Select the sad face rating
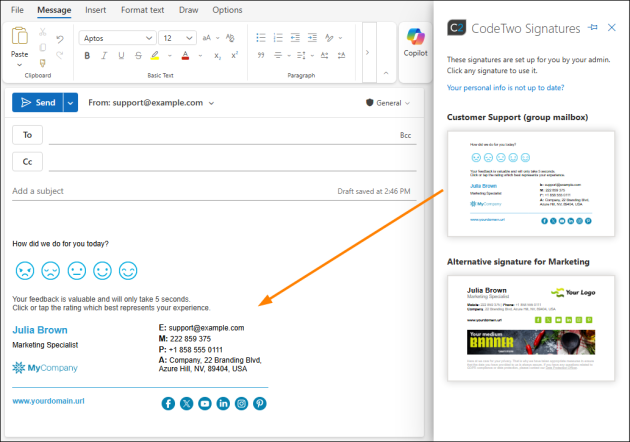 [51, 270]
